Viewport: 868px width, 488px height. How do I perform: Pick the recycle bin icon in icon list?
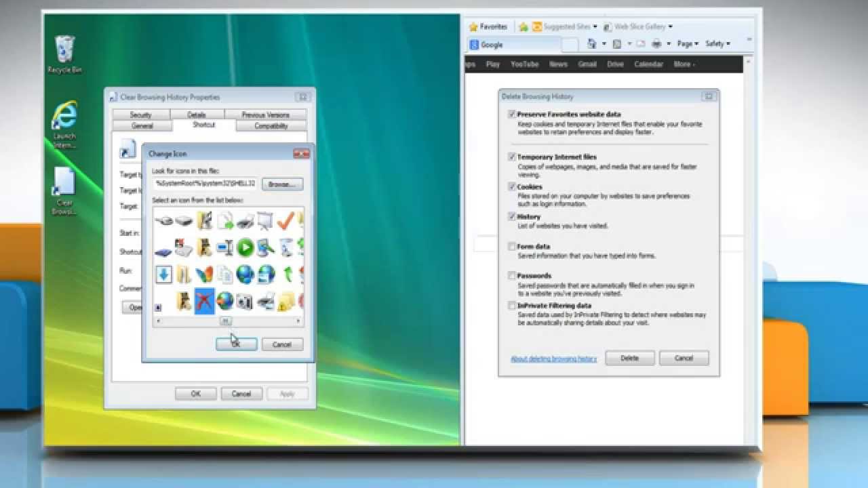[286, 247]
